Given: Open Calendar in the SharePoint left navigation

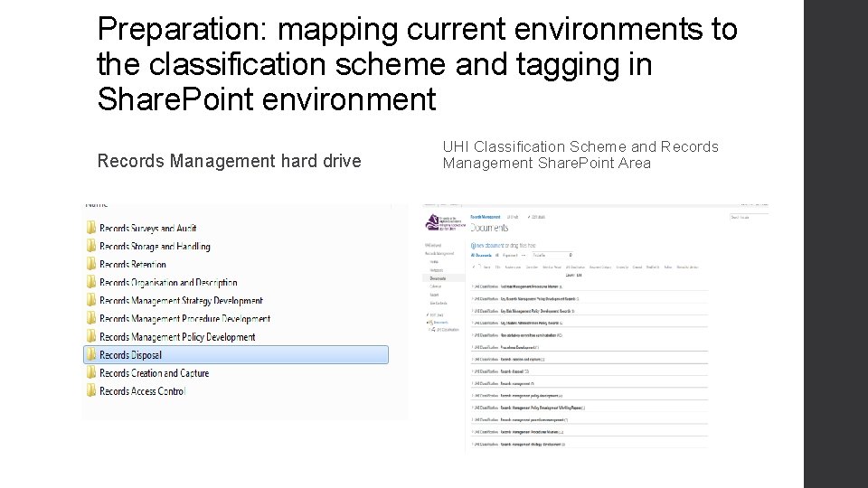Looking at the screenshot, I should 436,286.
